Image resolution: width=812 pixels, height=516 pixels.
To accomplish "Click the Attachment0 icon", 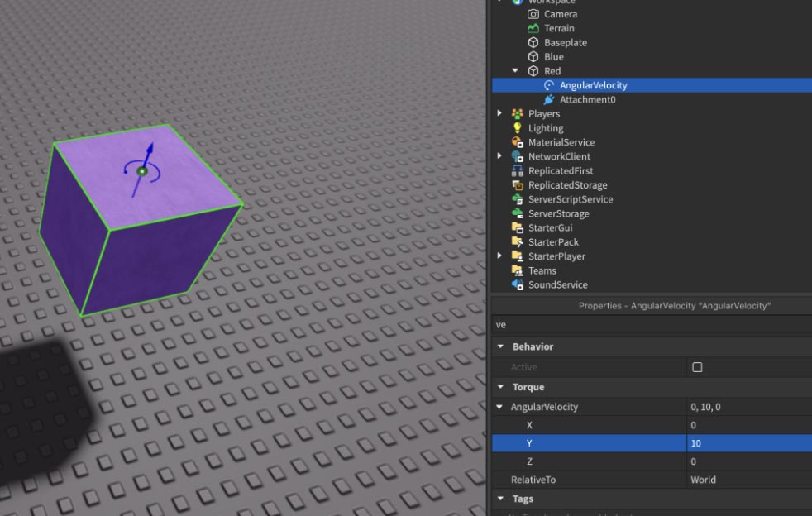I will point(549,99).
